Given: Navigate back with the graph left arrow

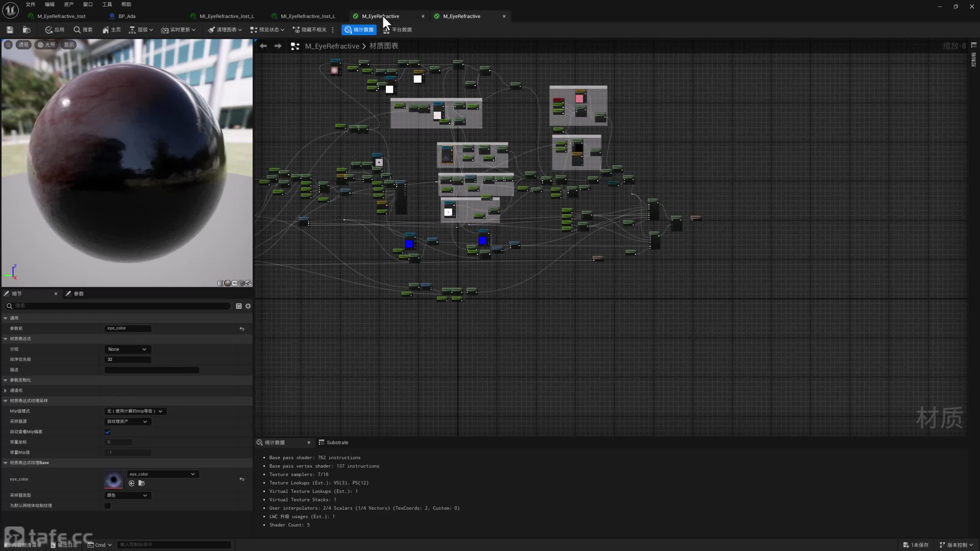Looking at the screenshot, I should point(263,46).
